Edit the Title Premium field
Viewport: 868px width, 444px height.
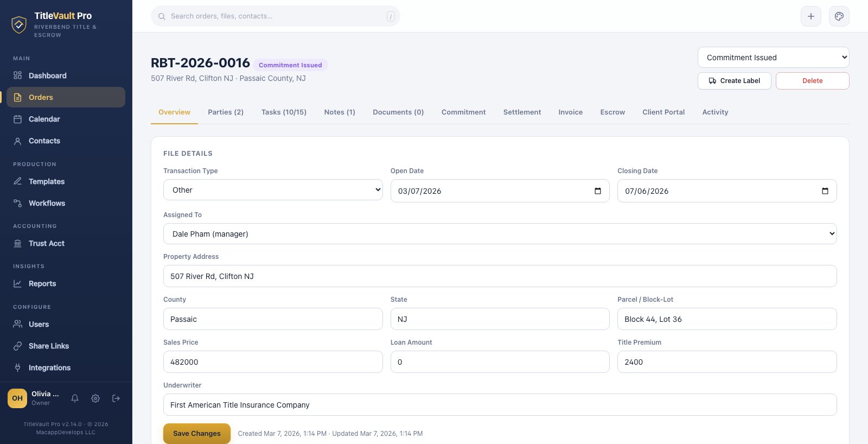point(727,362)
